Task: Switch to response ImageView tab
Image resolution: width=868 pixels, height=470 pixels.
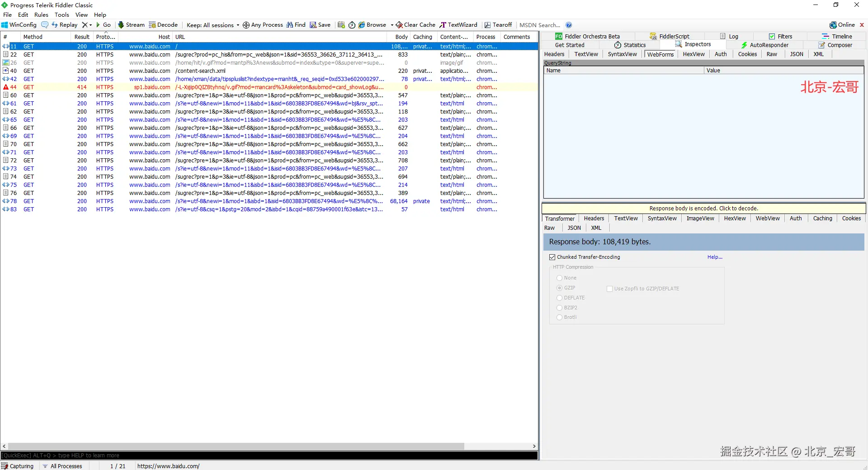Action: tap(700, 218)
